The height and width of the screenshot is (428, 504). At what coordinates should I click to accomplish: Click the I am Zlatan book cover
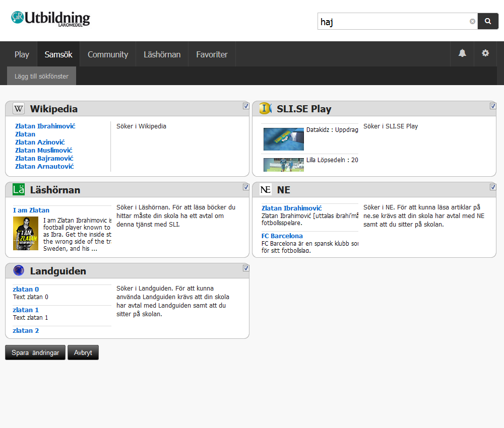(26, 234)
